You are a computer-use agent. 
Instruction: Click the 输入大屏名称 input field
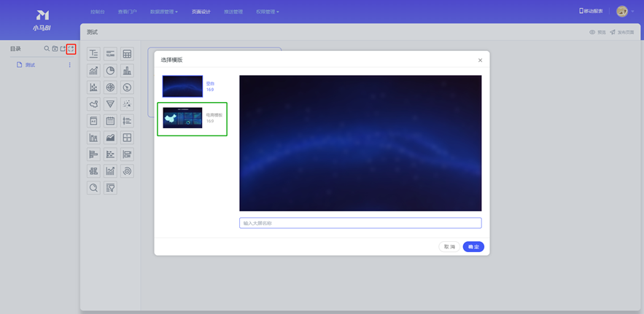click(x=360, y=223)
